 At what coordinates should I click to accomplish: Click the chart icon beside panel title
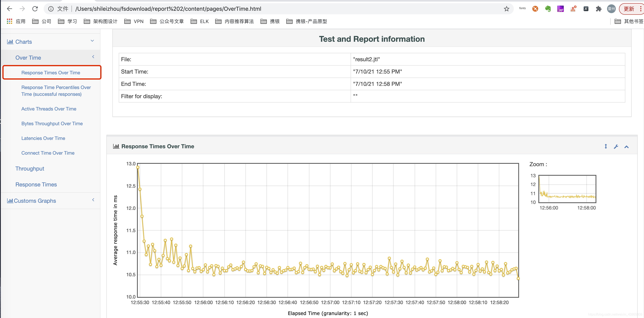(116, 146)
